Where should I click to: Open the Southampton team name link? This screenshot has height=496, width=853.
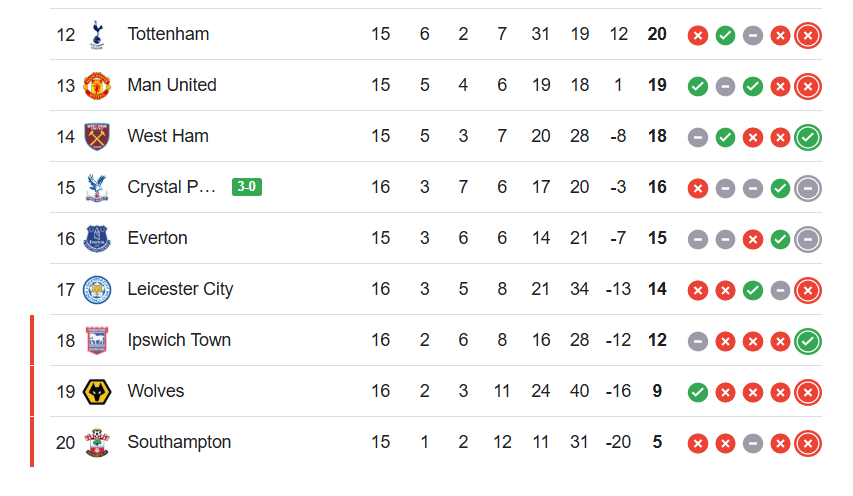179,442
